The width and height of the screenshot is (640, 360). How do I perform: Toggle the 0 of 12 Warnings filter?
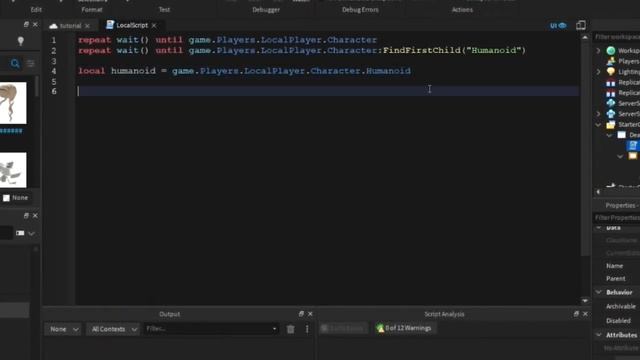pos(405,328)
